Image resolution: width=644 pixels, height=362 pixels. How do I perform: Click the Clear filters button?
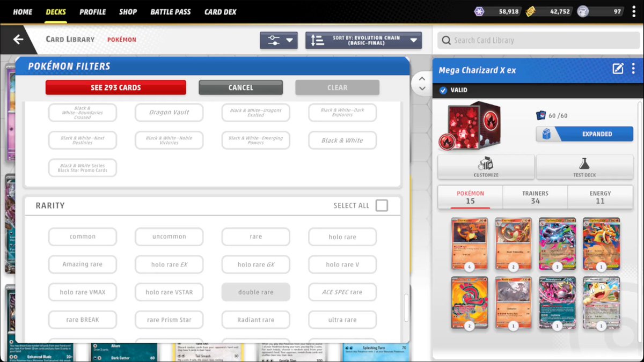[338, 87]
